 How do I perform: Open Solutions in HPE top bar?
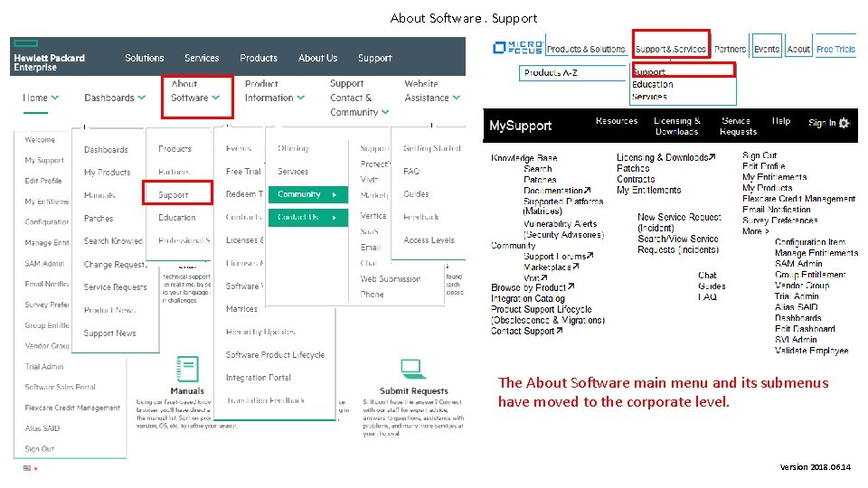[x=145, y=58]
